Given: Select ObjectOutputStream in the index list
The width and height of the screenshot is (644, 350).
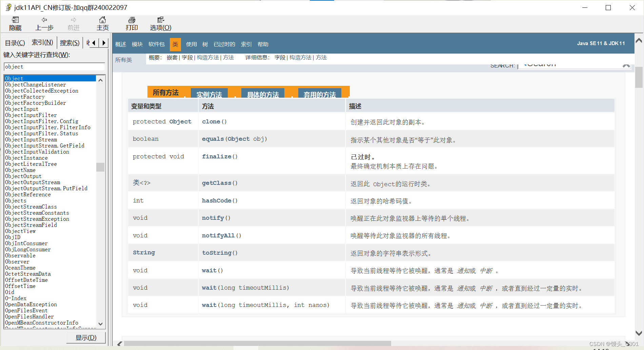Looking at the screenshot, I should 50,182.
